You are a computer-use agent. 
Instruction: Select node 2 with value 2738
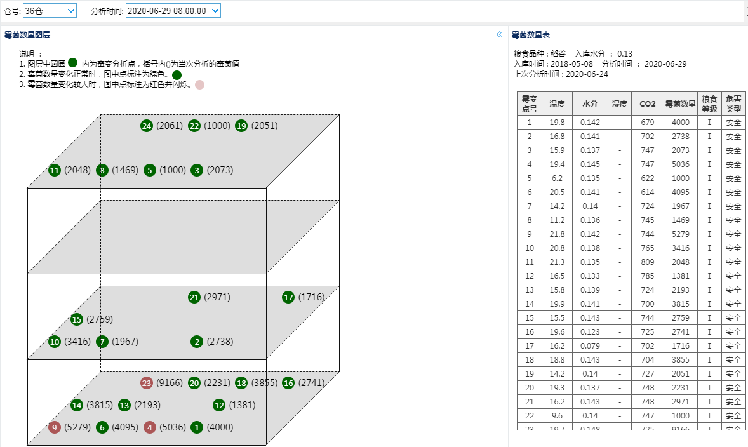point(197,342)
